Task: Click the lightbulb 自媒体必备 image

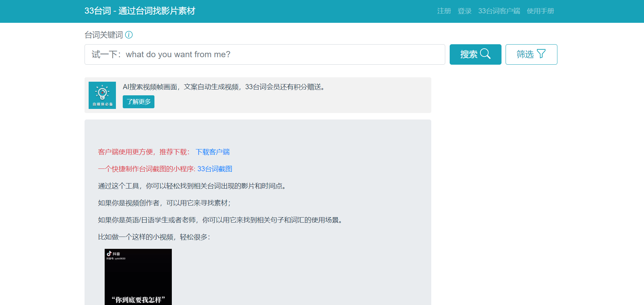Action: (102, 95)
